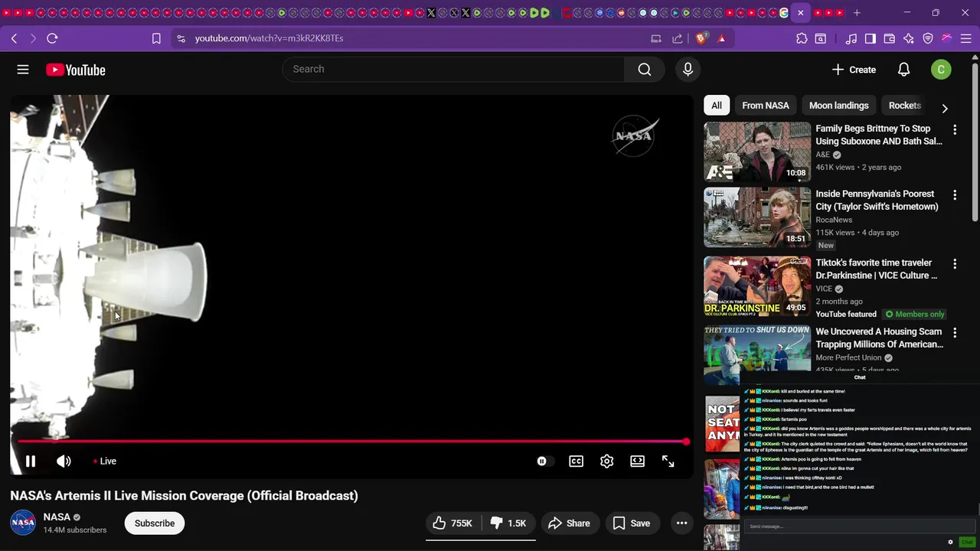Dislike the video with 1.5K dislikes

click(x=508, y=523)
